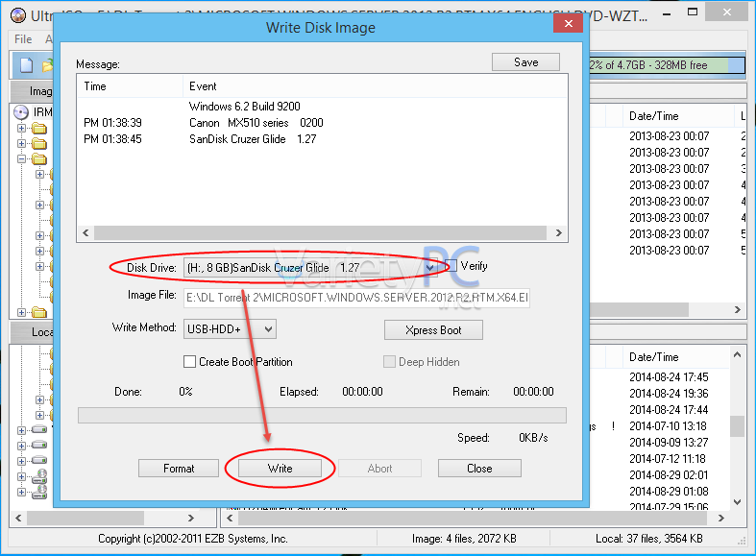Select the last network drive icon in Local tree
This screenshot has width=756, height=556.
(x=39, y=492)
